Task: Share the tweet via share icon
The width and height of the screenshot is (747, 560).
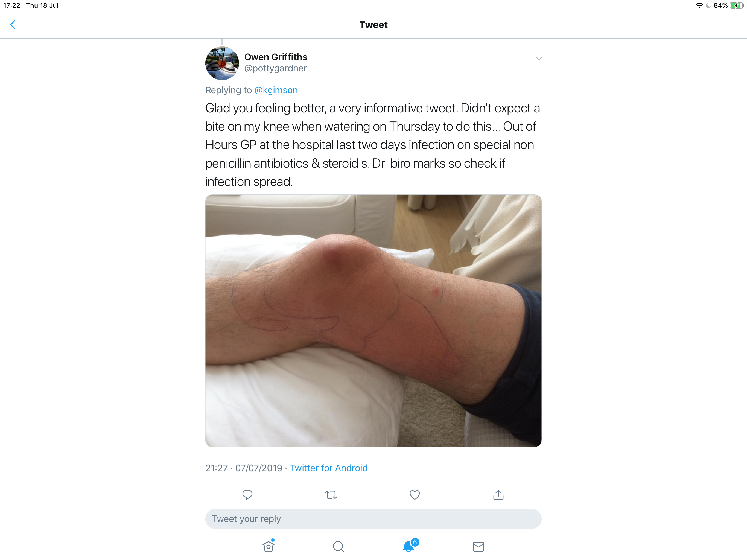Action: [498, 495]
